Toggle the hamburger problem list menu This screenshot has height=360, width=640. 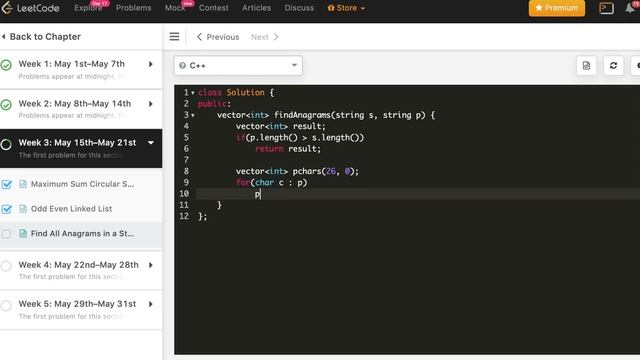(174, 37)
